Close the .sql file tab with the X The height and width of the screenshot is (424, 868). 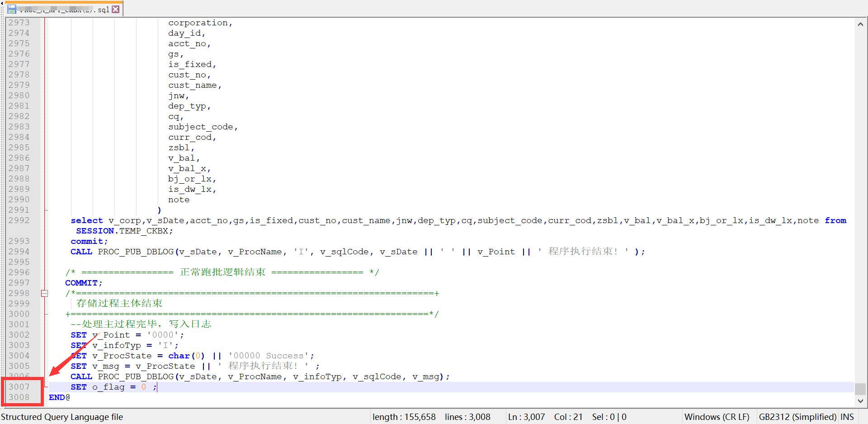(116, 9)
